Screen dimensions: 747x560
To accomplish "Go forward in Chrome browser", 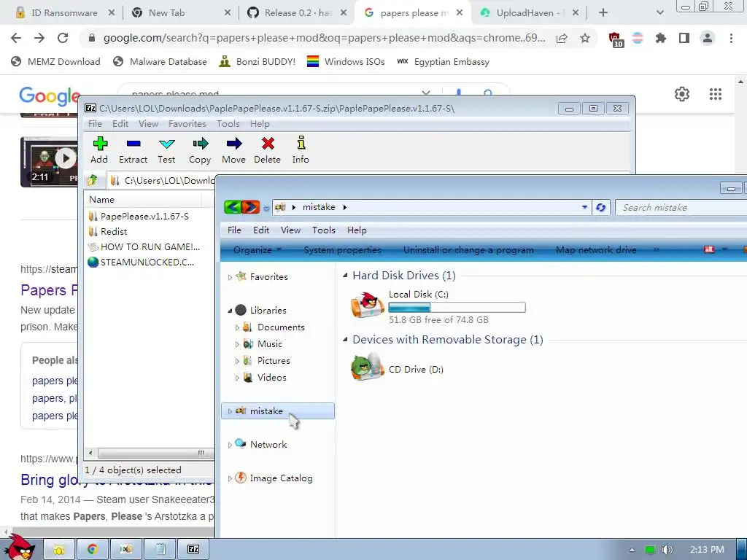I will (x=39, y=38).
